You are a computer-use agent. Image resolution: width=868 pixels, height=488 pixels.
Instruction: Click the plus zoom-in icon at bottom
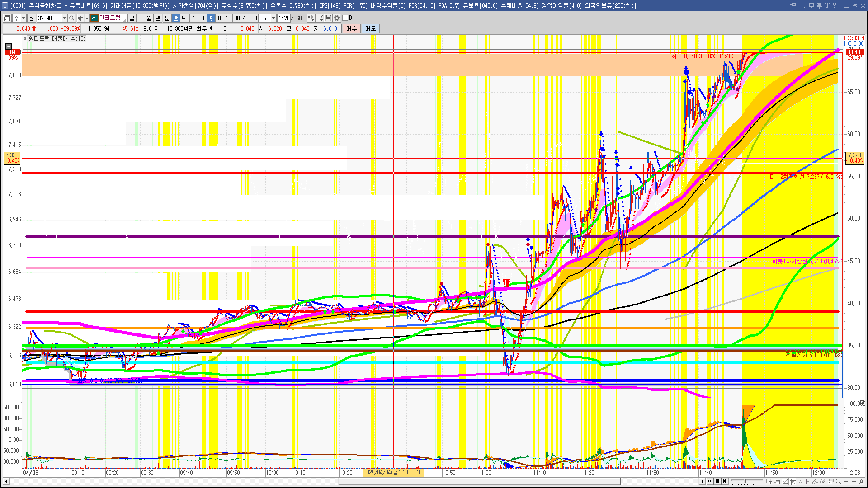click(x=854, y=482)
